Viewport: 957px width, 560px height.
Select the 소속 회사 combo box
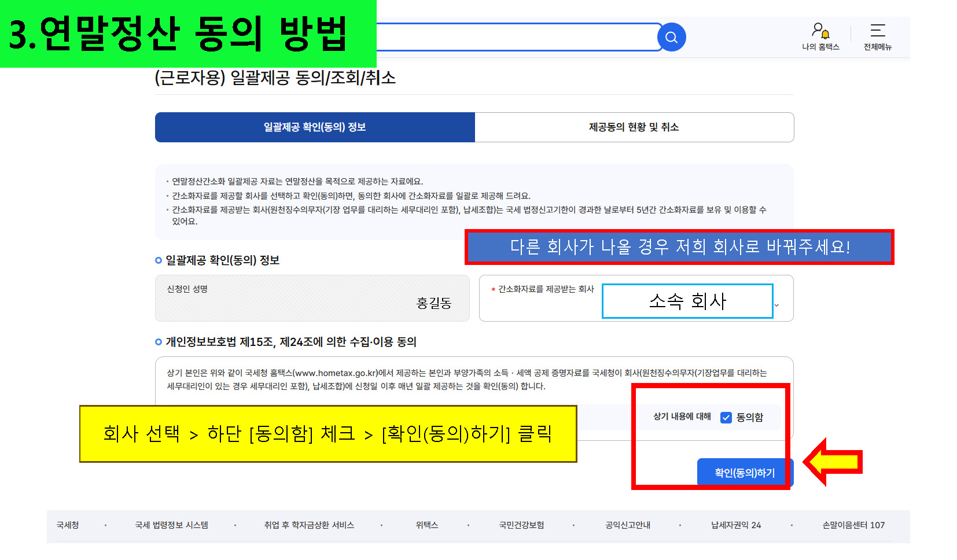[687, 301]
